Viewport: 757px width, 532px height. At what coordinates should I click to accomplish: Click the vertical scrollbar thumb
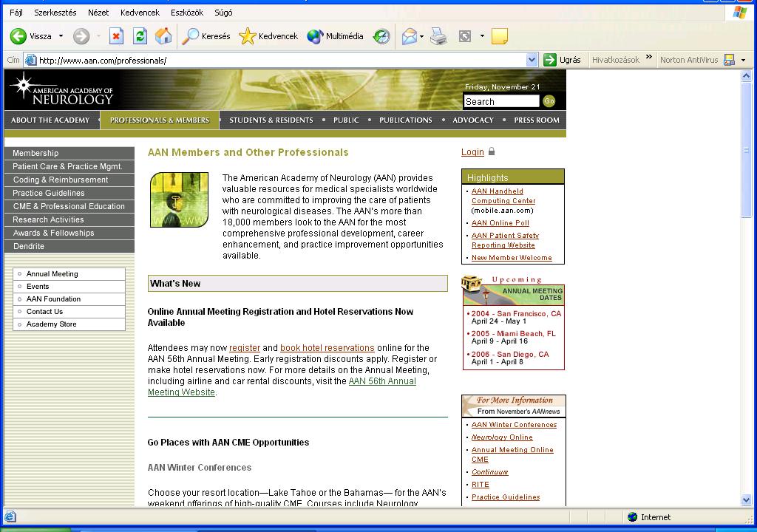pyautogui.click(x=747, y=150)
